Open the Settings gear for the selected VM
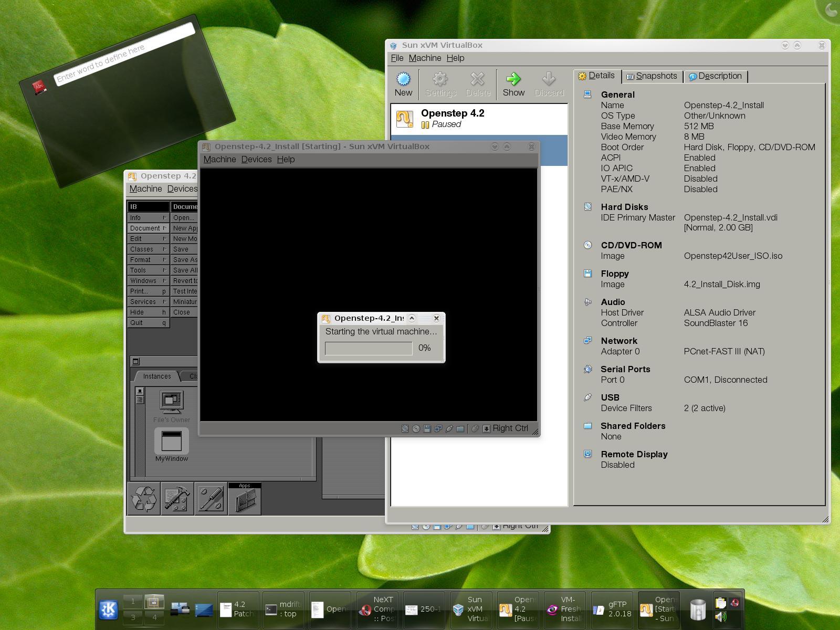Image resolution: width=840 pixels, height=630 pixels. click(x=440, y=83)
